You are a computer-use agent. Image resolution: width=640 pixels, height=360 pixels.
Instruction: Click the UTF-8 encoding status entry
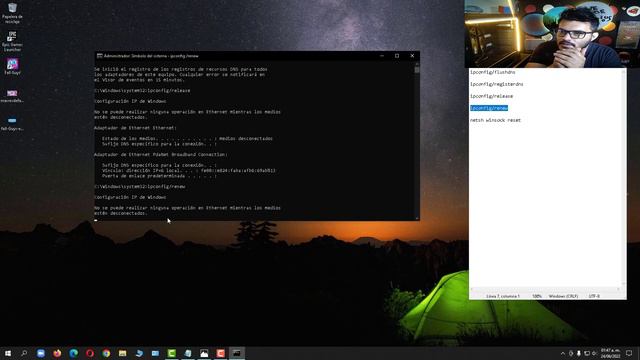pos(594,296)
